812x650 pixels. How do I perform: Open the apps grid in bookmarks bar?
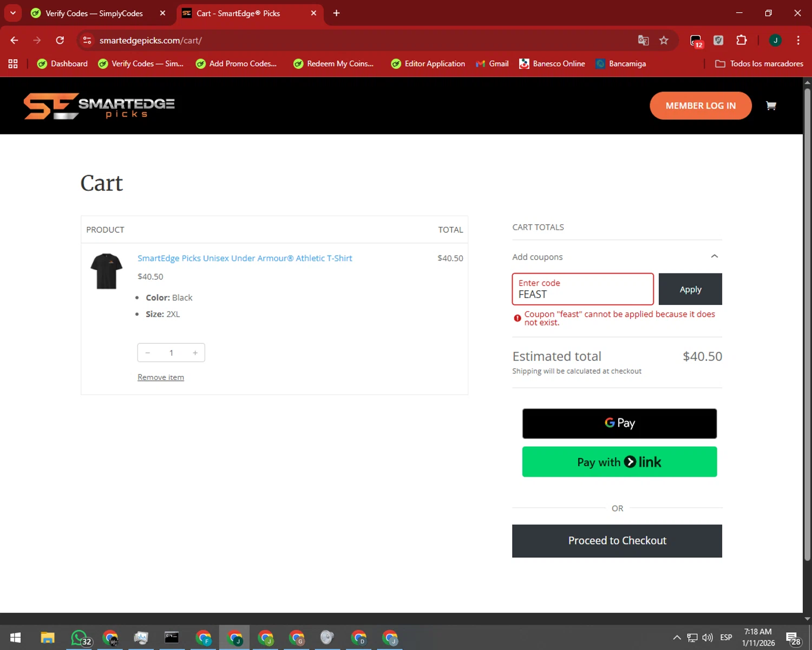(x=13, y=63)
